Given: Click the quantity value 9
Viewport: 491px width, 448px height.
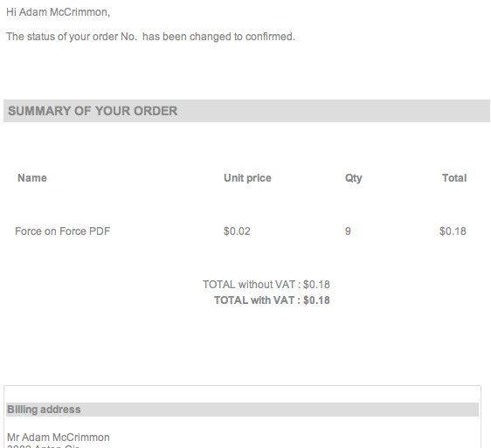Looking at the screenshot, I should click(348, 231).
